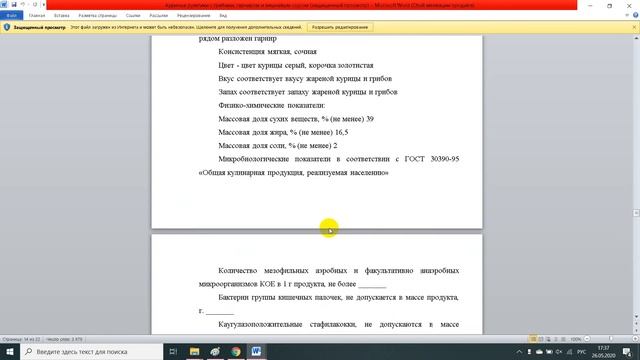640x360 pixels.
Task: Click the text 'Массовая доля жира'
Action: (253, 132)
